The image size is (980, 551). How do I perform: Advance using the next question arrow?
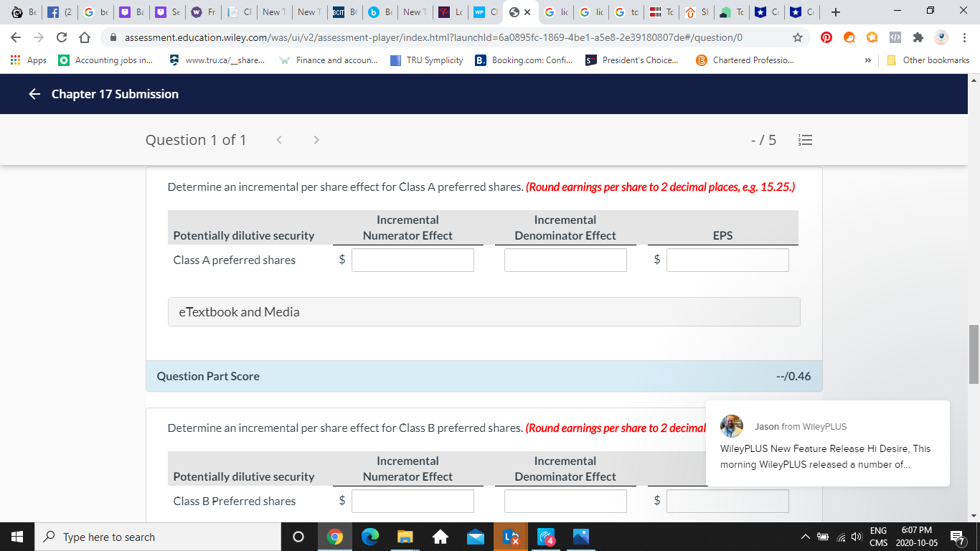coord(316,140)
